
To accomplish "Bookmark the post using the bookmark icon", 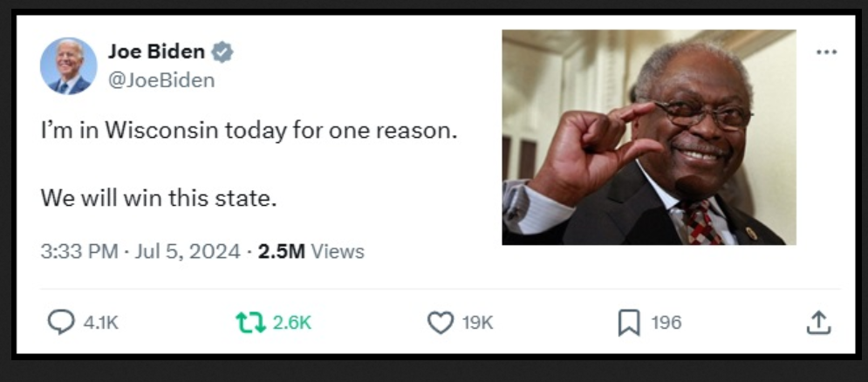I will coord(628,323).
